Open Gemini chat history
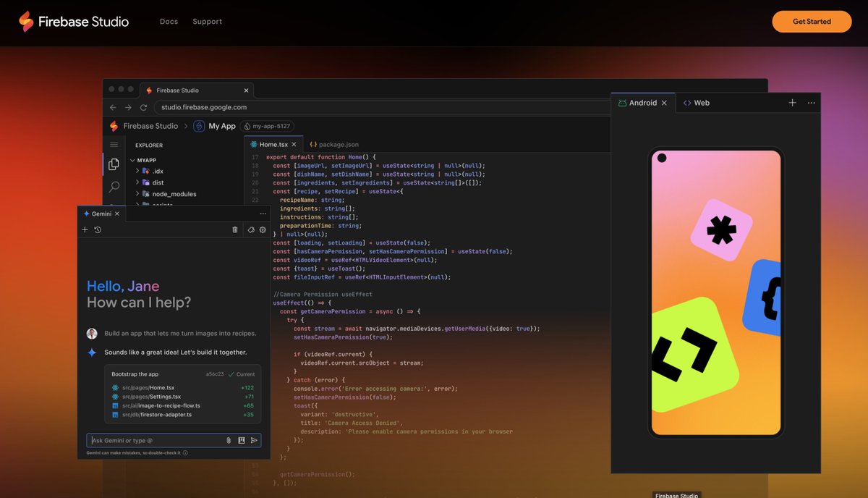 point(98,229)
